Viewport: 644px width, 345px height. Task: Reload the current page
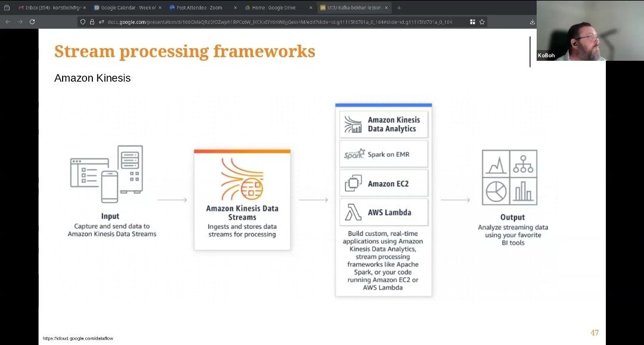pos(32,21)
